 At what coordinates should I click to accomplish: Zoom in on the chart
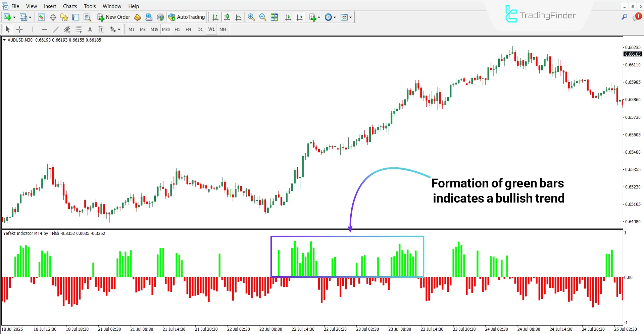(251, 17)
